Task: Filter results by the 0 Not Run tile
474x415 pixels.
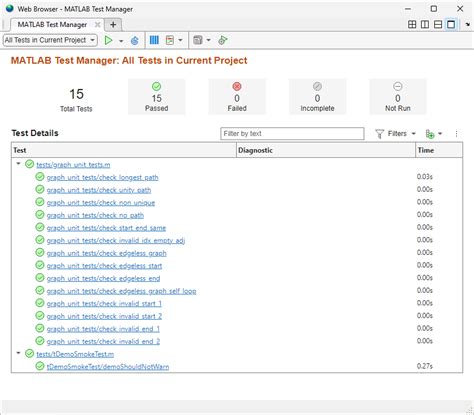Action: 398,97
